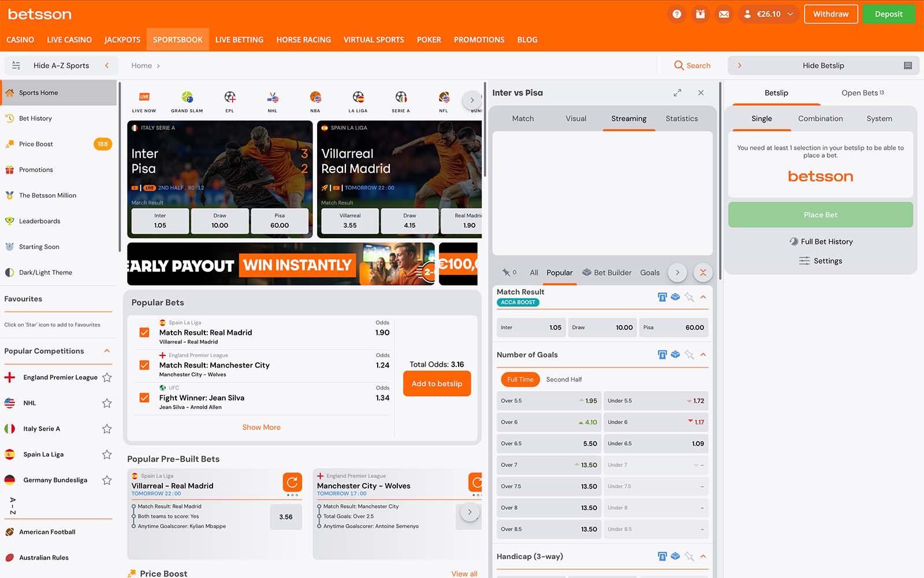Open the envelope messages icon
Image resolution: width=924 pixels, height=578 pixels.
724,14
